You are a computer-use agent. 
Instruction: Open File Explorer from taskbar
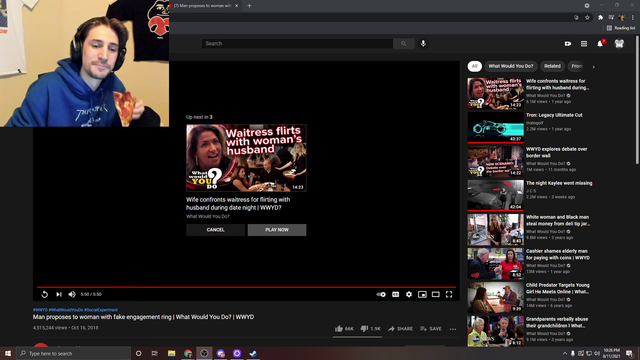pyautogui.click(x=171, y=353)
